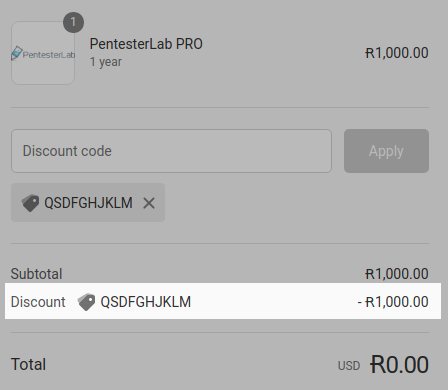Click the Discount label
This screenshot has width=448, height=390.
38,302
